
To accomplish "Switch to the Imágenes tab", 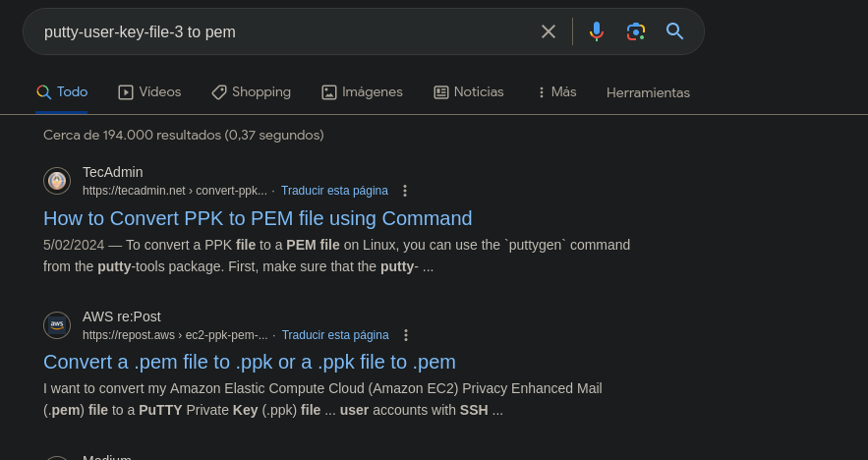I will [x=362, y=91].
